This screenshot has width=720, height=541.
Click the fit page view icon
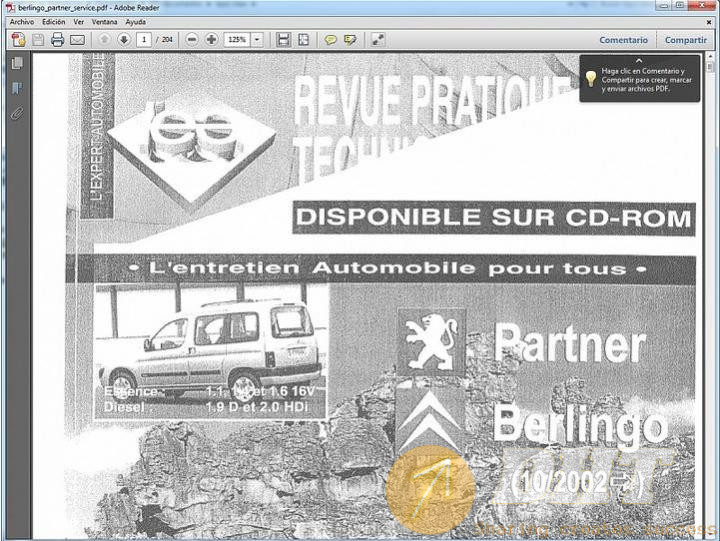pyautogui.click(x=304, y=40)
